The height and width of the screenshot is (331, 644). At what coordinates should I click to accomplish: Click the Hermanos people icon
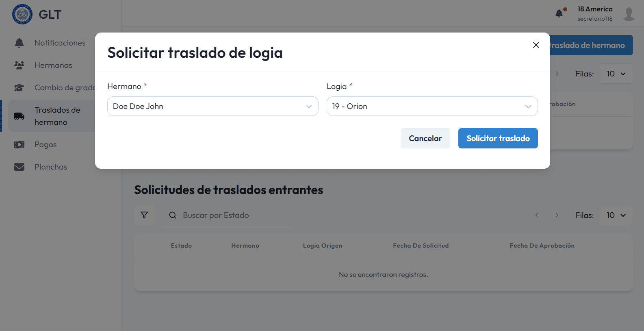[19, 65]
